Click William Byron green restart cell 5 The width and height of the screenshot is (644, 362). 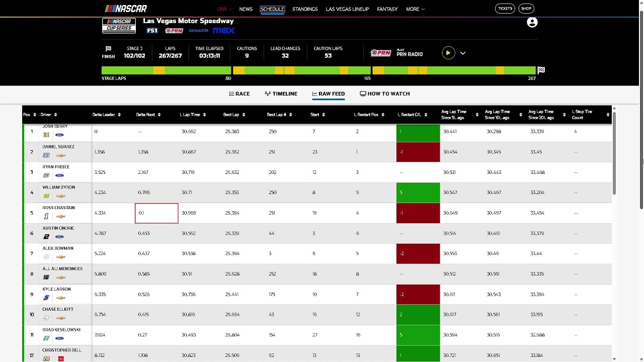tap(418, 193)
